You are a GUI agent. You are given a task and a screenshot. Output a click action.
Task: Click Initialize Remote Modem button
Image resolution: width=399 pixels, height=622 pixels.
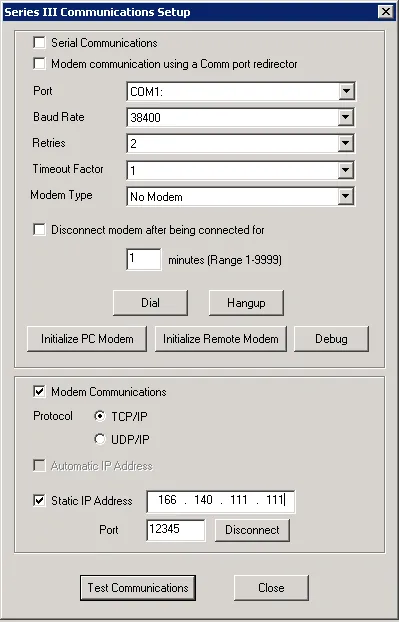(x=221, y=339)
